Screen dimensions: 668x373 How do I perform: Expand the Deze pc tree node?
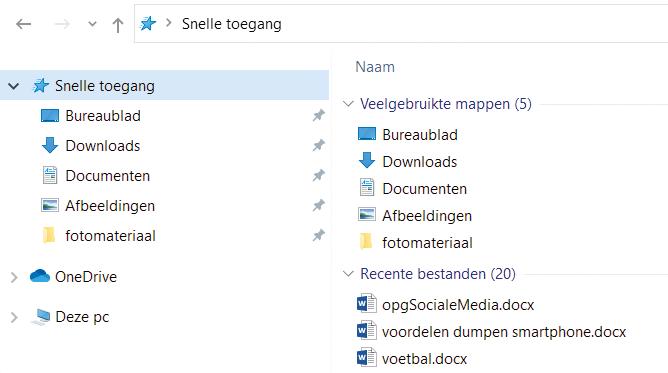[x=14, y=317]
